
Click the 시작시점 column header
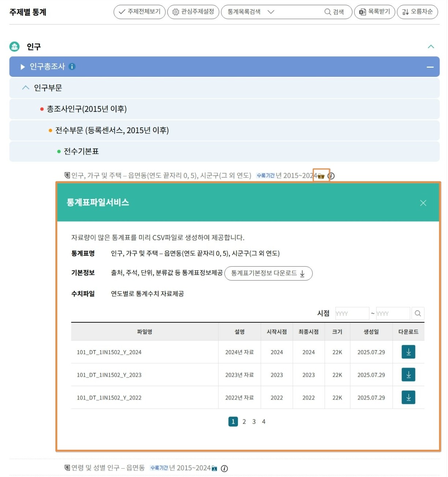[277, 332]
